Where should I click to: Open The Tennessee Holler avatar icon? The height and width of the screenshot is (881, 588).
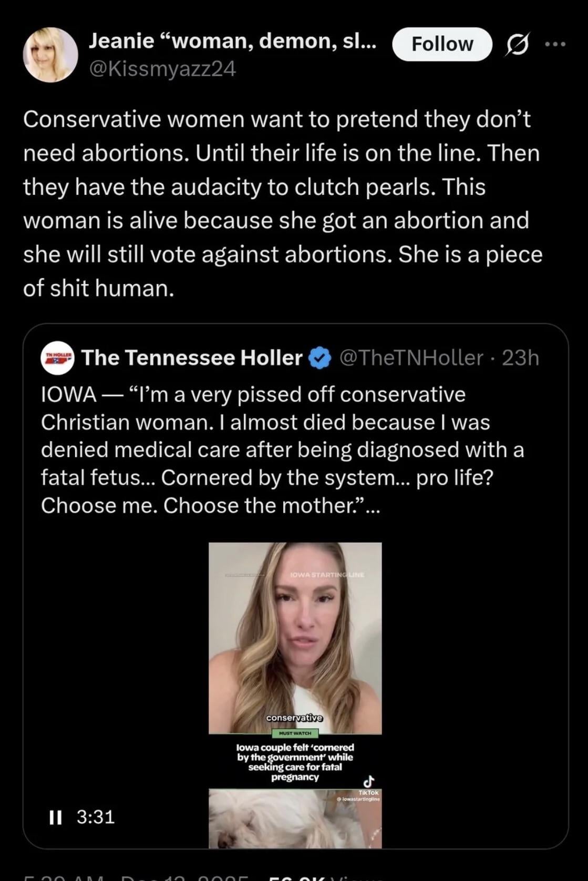coord(57,358)
